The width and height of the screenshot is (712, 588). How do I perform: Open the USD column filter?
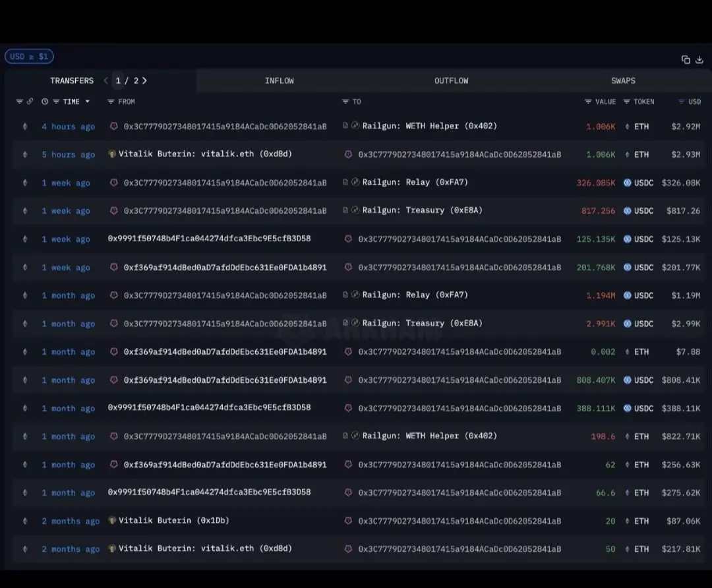point(681,102)
